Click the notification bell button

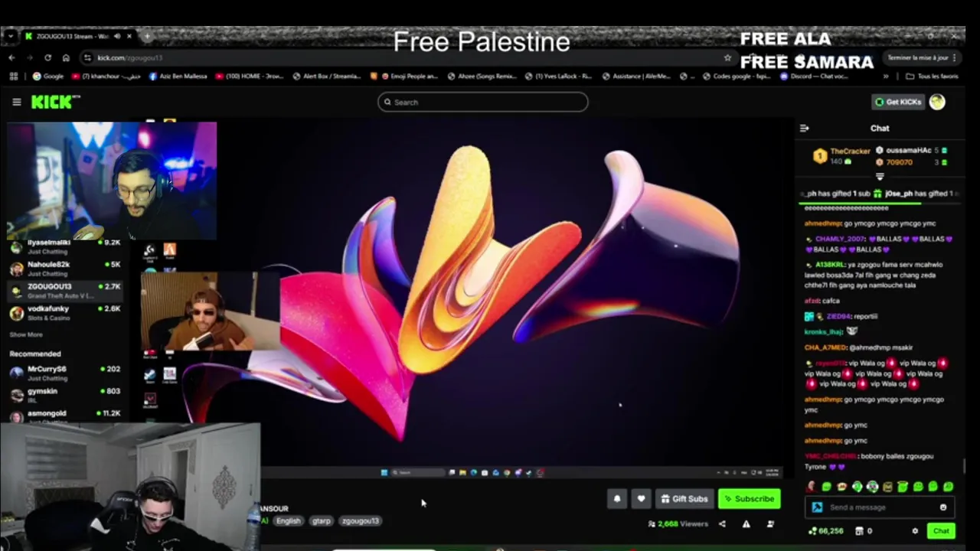(617, 499)
